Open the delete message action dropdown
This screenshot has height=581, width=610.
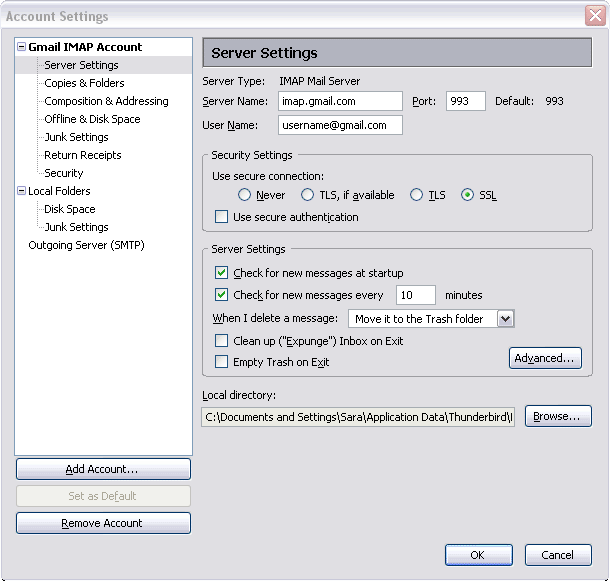tap(505, 319)
